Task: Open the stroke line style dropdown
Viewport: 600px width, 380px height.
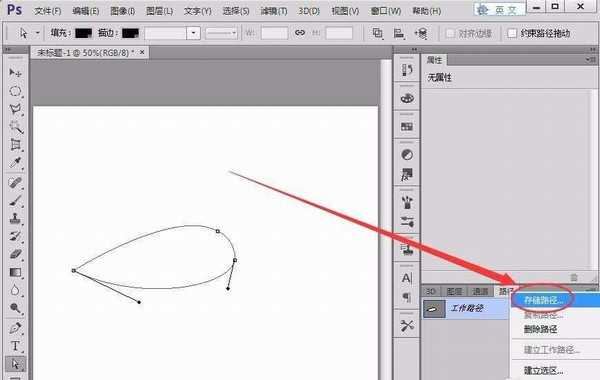Action: point(221,33)
